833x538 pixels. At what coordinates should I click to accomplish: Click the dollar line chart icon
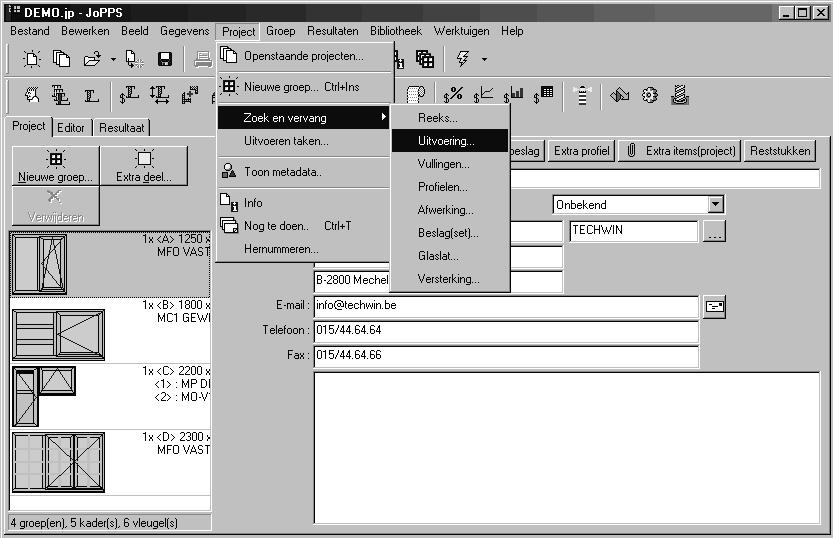[x=483, y=95]
